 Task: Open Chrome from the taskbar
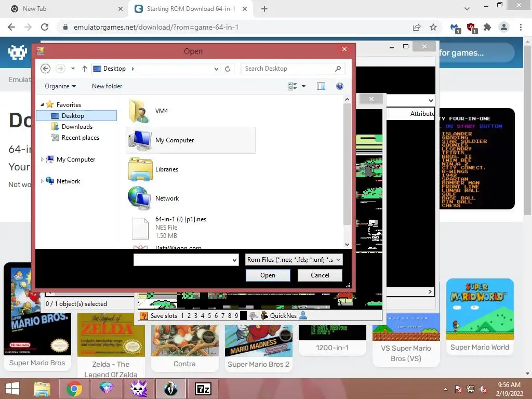[74, 389]
